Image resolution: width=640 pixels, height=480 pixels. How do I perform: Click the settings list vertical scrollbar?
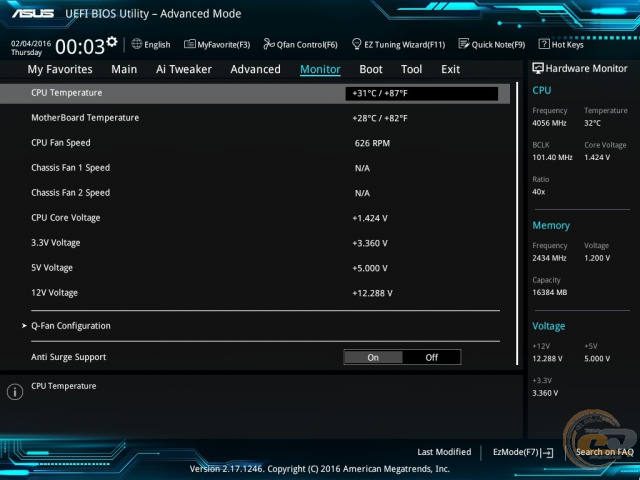[x=517, y=224]
